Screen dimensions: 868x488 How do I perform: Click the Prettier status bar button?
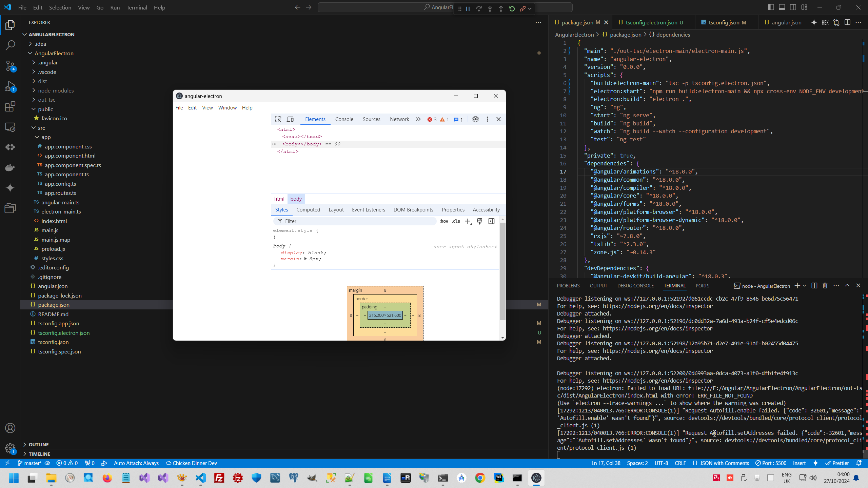(837, 463)
